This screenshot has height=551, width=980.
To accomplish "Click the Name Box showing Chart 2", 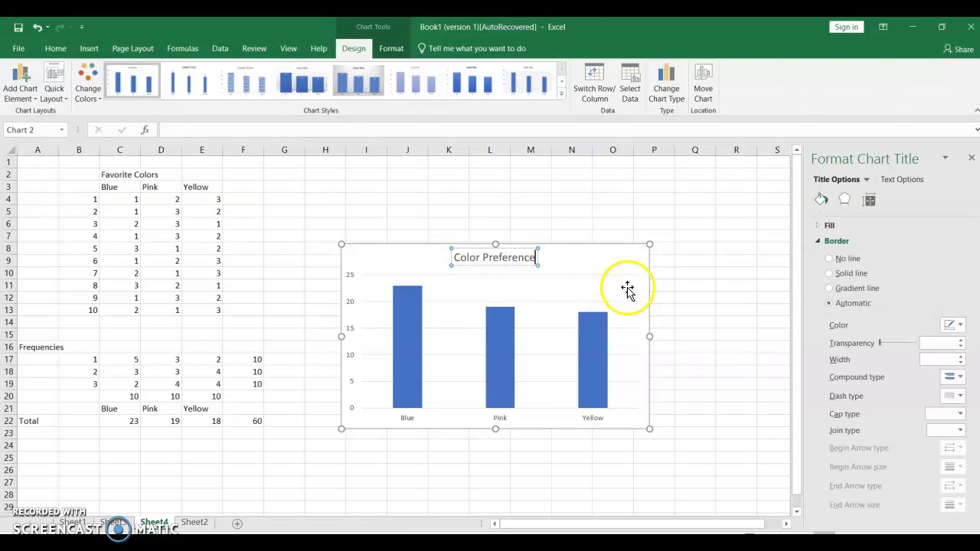I will click(34, 130).
